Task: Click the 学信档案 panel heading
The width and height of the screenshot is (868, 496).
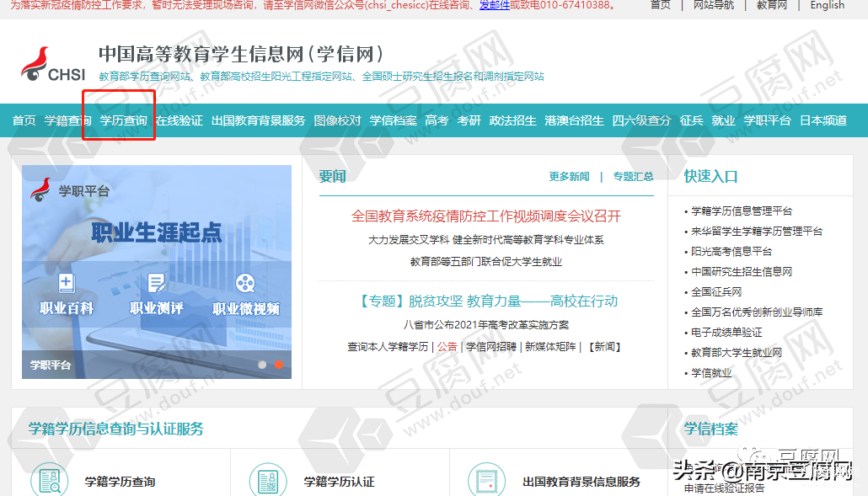Action: click(x=710, y=429)
